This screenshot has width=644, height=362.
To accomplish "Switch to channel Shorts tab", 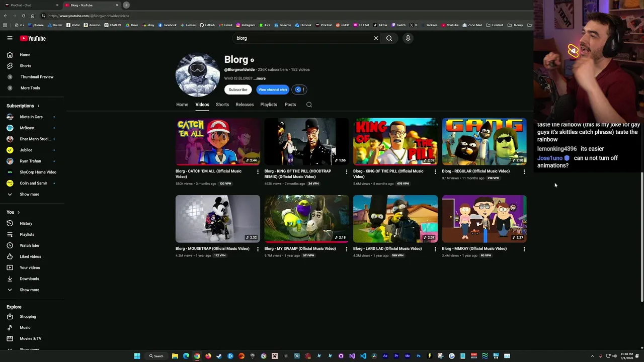I will 222,105.
